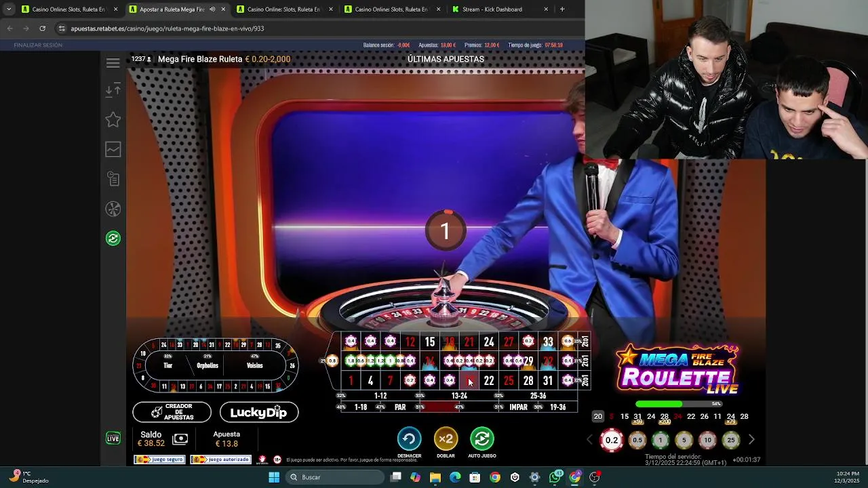
Task: Open the weather widget in taskbar
Action: pos(29,477)
